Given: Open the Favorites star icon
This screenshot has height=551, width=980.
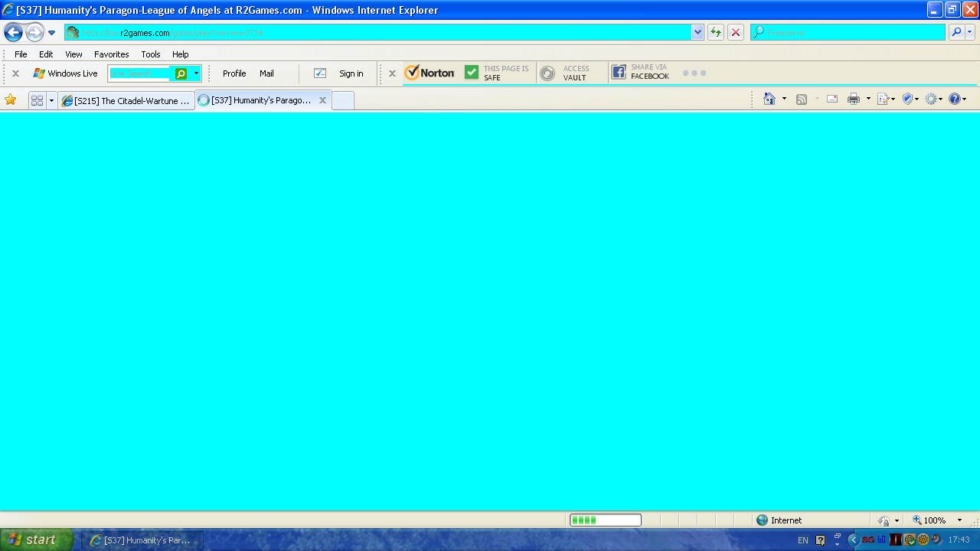Looking at the screenshot, I should 11,100.
